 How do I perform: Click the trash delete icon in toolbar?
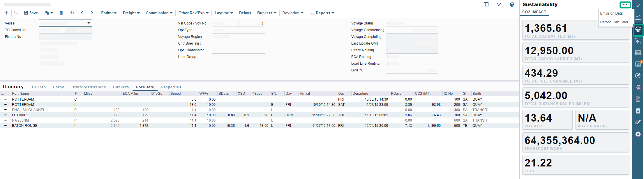click(x=61, y=13)
